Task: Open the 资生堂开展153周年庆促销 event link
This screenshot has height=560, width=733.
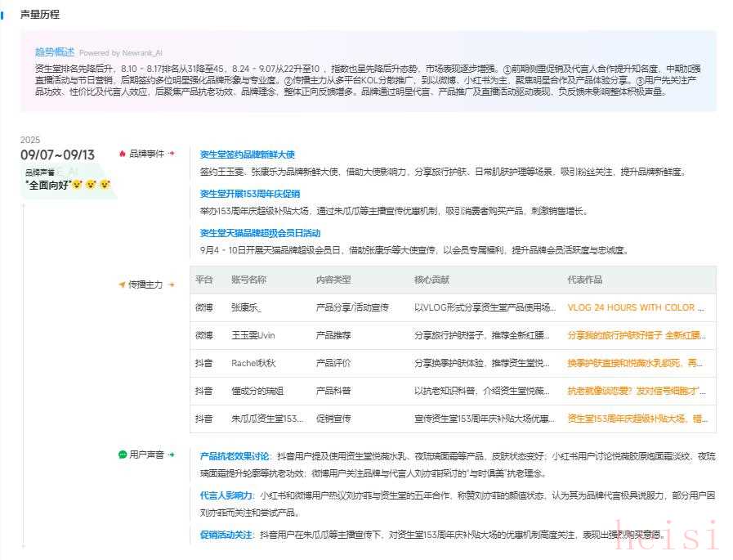Action: [250, 194]
